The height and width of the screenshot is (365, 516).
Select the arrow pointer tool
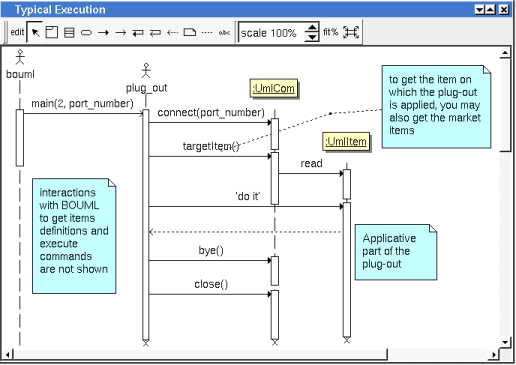35,32
